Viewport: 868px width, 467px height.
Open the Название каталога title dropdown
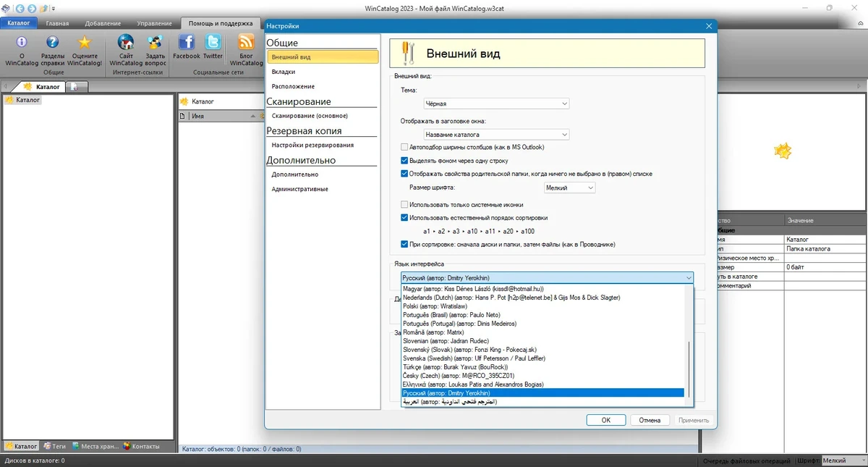495,135
